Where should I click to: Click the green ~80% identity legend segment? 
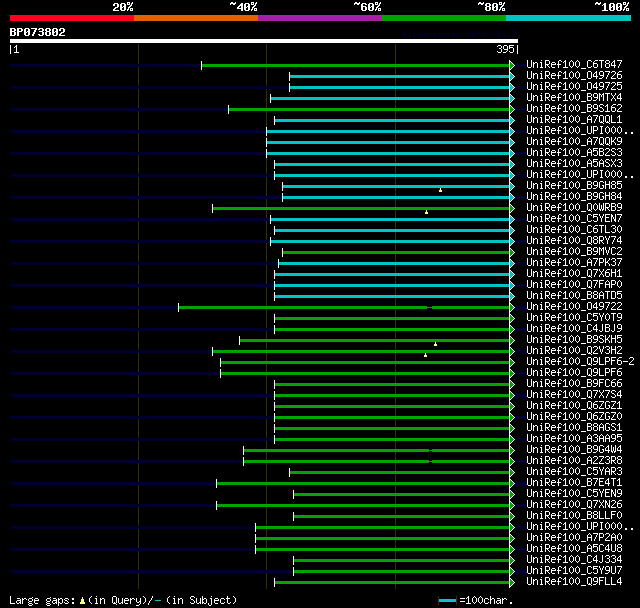[x=444, y=18]
